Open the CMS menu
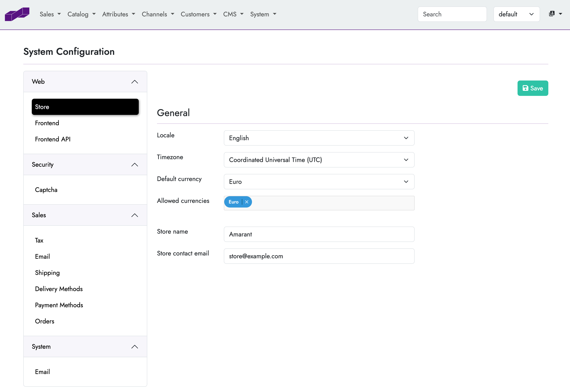The width and height of the screenshot is (570, 392). coord(233,14)
